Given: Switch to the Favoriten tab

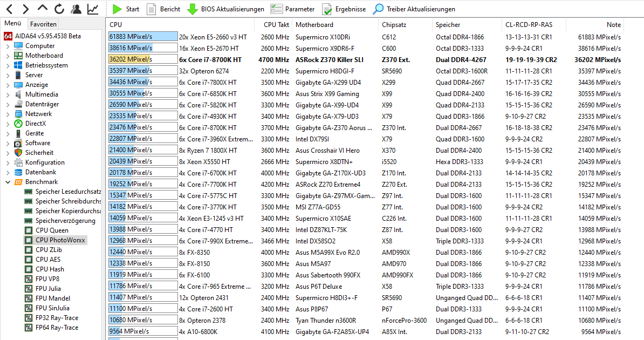Looking at the screenshot, I should pos(43,24).
